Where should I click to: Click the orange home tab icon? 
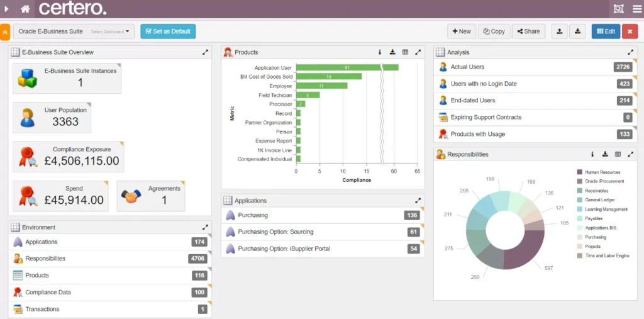pos(5,31)
